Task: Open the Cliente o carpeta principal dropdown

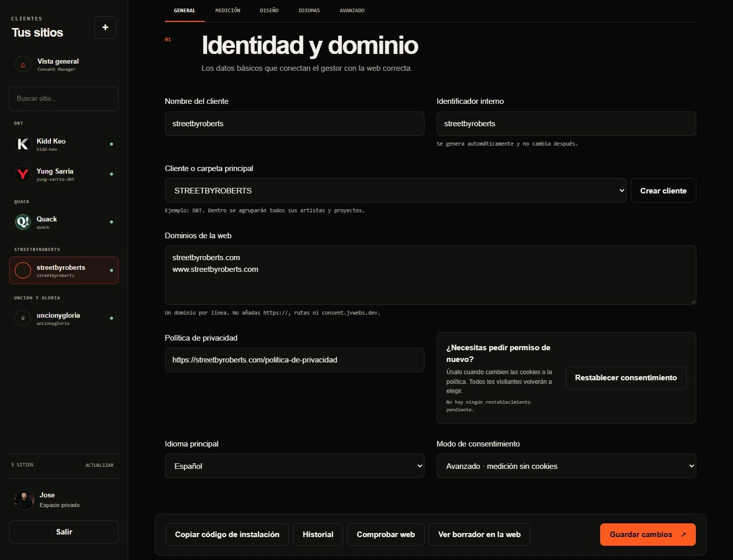Action: coord(396,190)
